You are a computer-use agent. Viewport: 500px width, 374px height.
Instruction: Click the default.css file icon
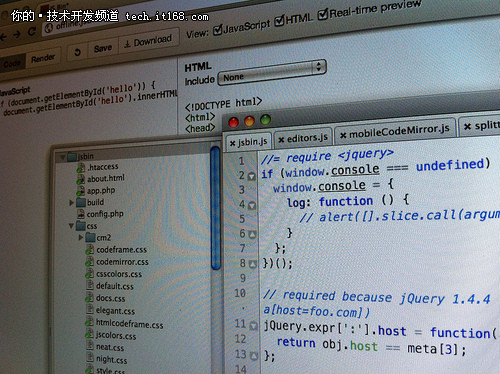pos(90,286)
